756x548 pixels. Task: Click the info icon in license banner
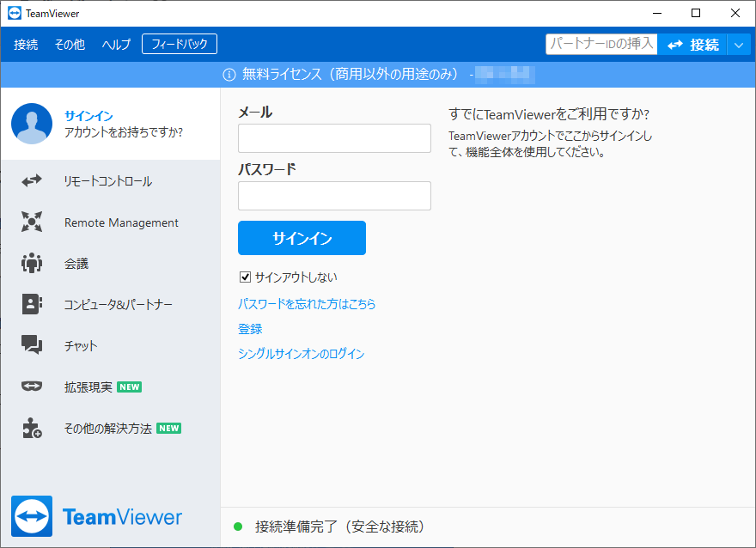coord(229,75)
